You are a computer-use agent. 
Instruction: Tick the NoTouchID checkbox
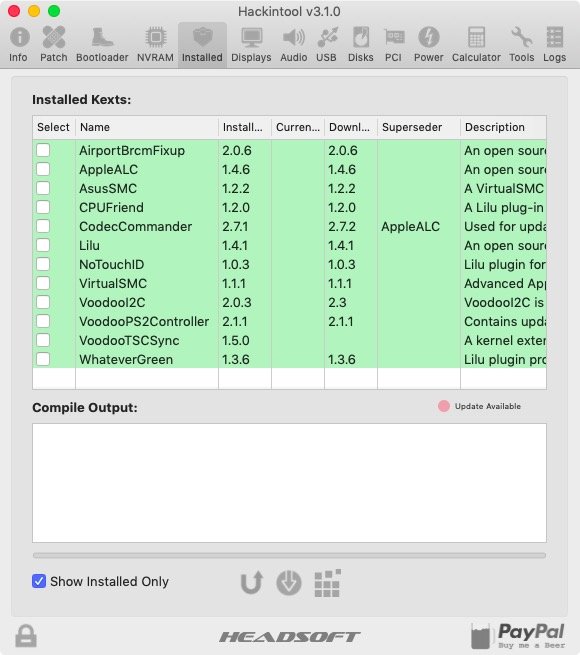[x=43, y=264]
